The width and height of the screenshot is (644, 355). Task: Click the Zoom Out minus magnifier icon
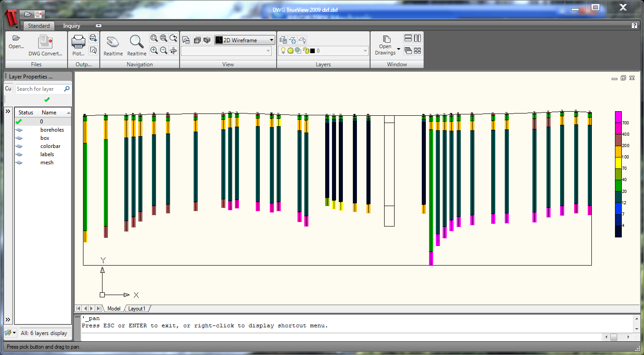pyautogui.click(x=164, y=50)
